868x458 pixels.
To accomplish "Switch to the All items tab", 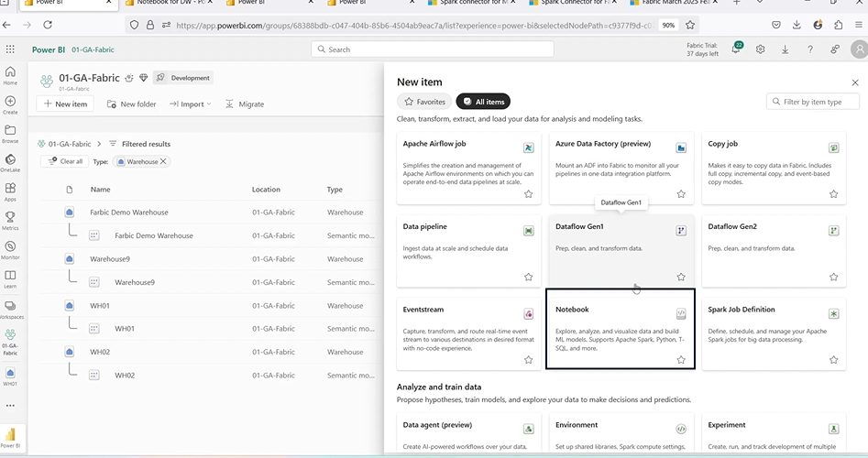I will (483, 102).
